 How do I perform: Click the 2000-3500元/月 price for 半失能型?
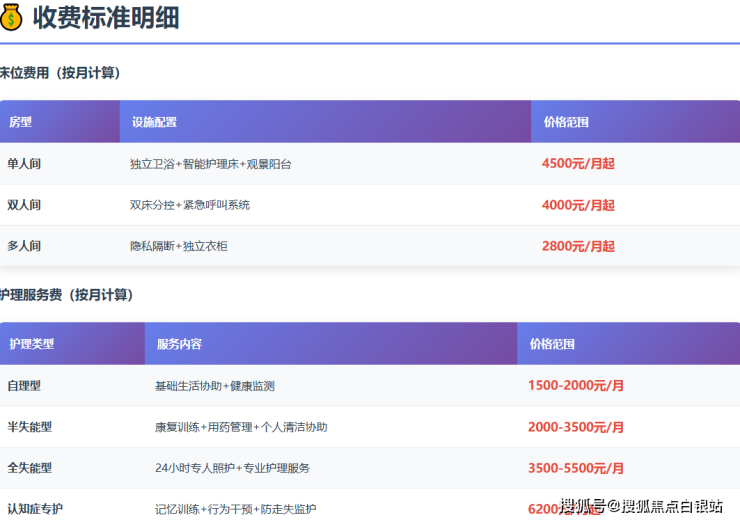pos(576,427)
